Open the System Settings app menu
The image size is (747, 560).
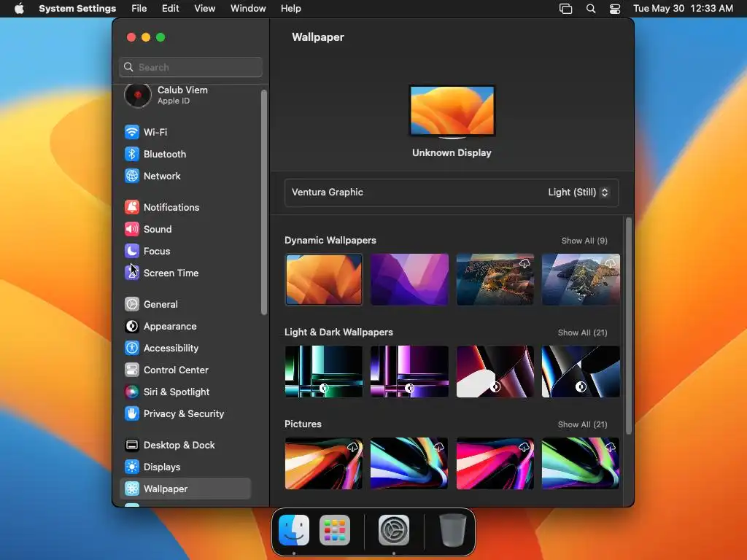[x=77, y=9]
